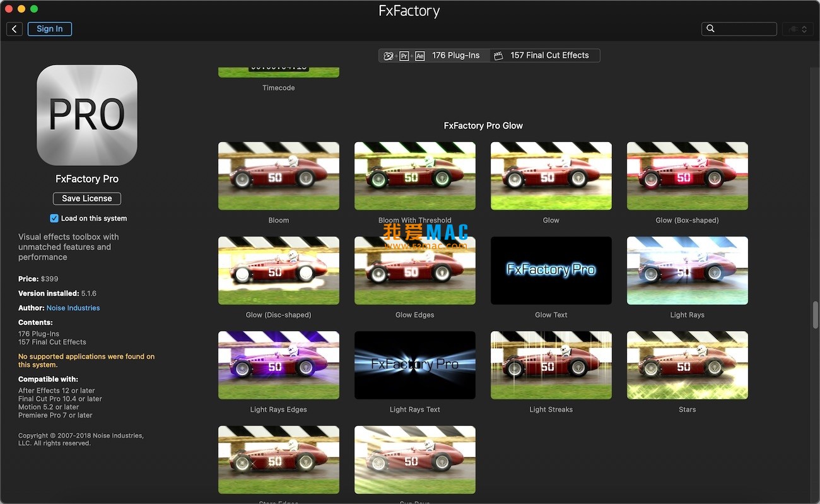Click the FxFactory Pro Glow section heading
The width and height of the screenshot is (820, 504).
pyautogui.click(x=483, y=126)
